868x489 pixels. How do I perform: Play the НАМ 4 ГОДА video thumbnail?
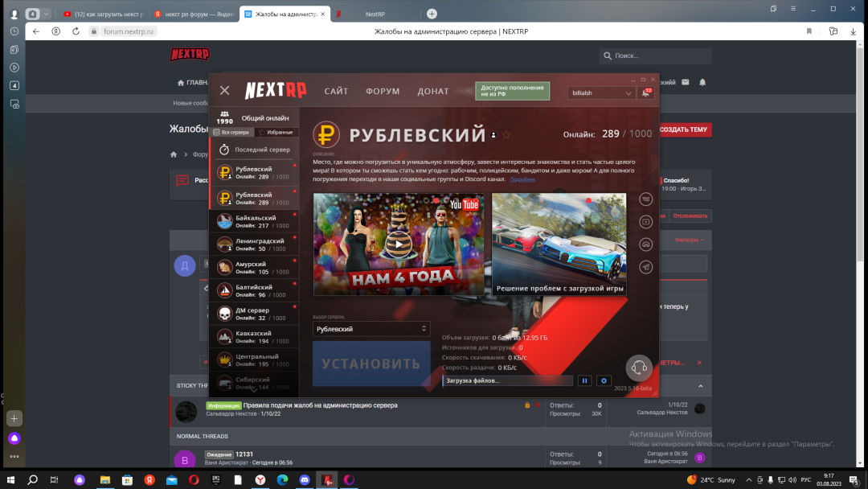(398, 244)
